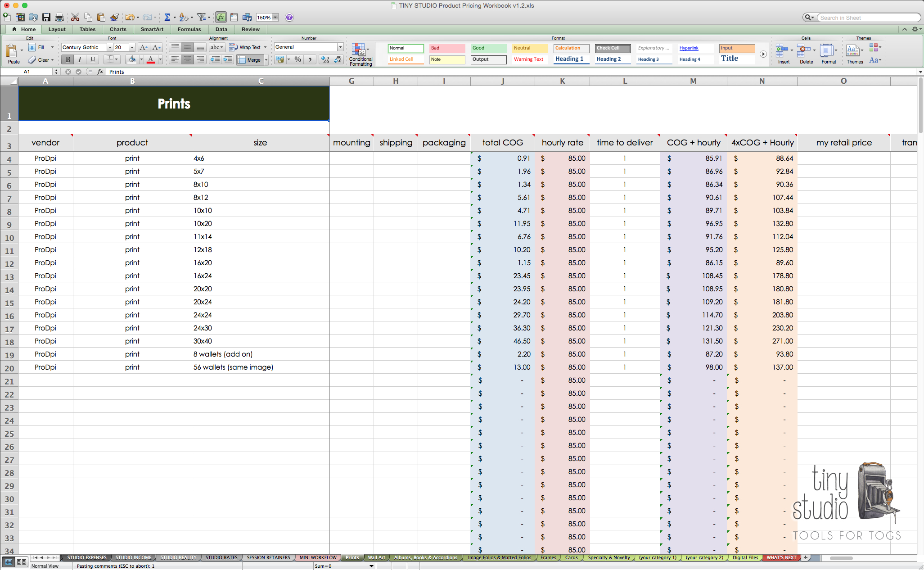Click the Print icon
Image resolution: width=924 pixels, height=570 pixels.
(x=59, y=17)
